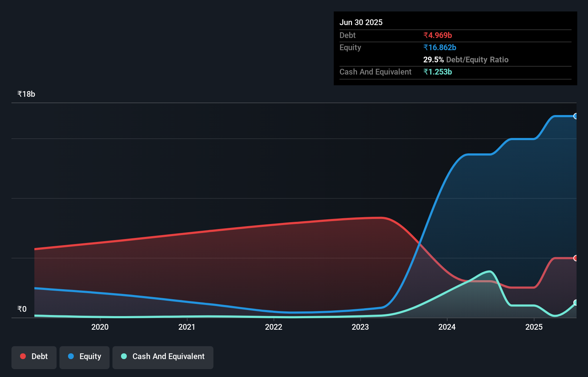Screen dimensions: 588x377
Task: Click the blue ₹16.862b Equity value link
Action: tap(440, 47)
